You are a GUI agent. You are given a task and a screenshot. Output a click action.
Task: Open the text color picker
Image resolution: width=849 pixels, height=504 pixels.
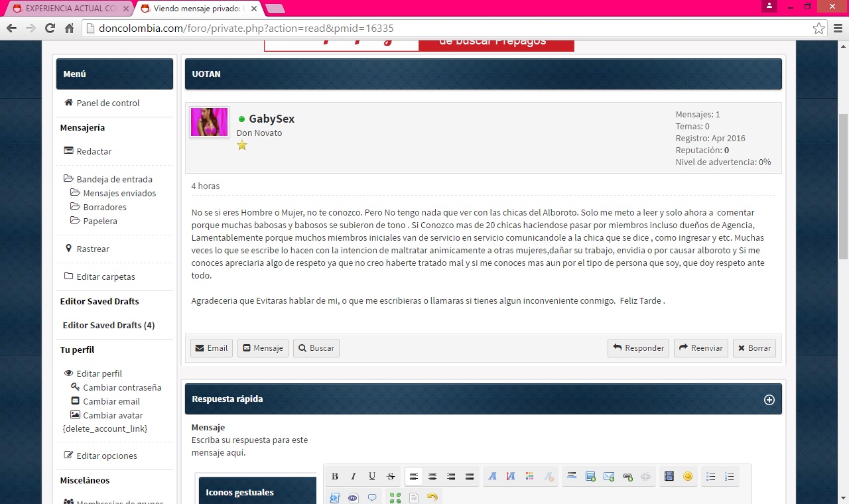[529, 476]
